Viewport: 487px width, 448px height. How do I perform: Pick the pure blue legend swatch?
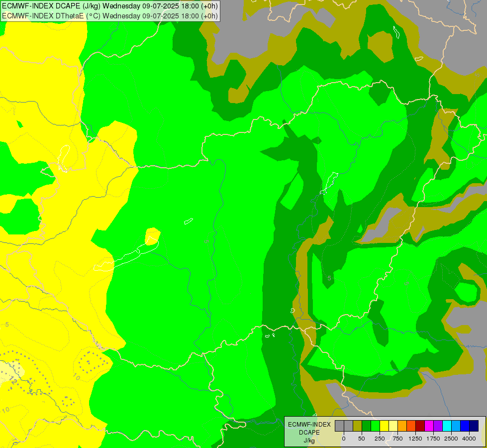pos(465,426)
